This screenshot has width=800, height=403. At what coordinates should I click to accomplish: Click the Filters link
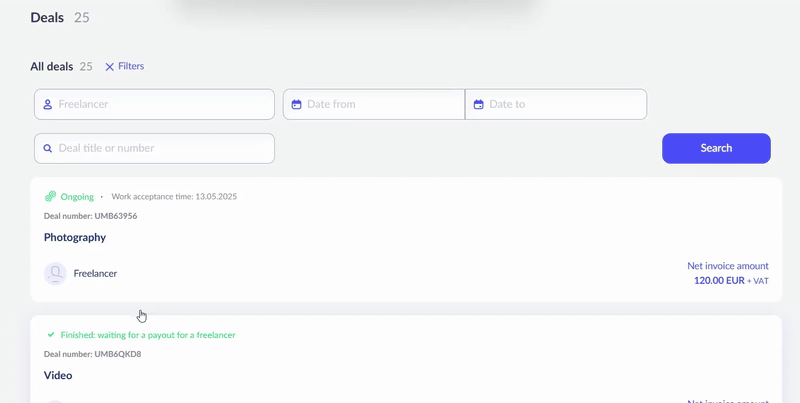(131, 66)
